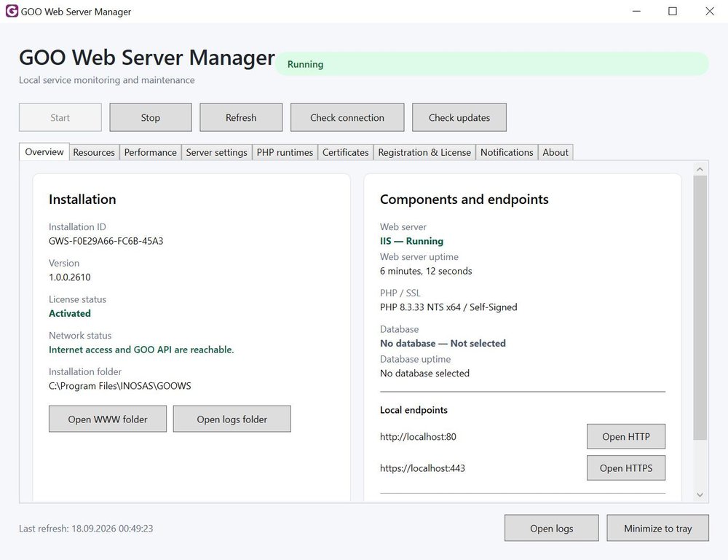Open Registration & License tab
728x560 pixels.
coord(424,152)
